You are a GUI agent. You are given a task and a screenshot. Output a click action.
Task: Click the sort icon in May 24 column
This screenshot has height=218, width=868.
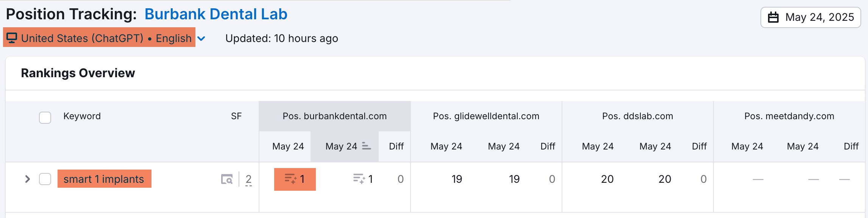pyautogui.click(x=366, y=146)
